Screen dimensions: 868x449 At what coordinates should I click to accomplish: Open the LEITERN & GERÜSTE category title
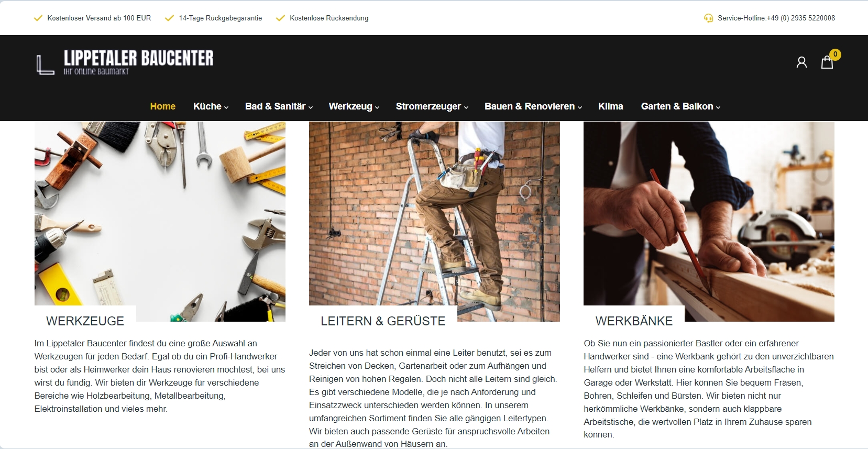click(383, 321)
